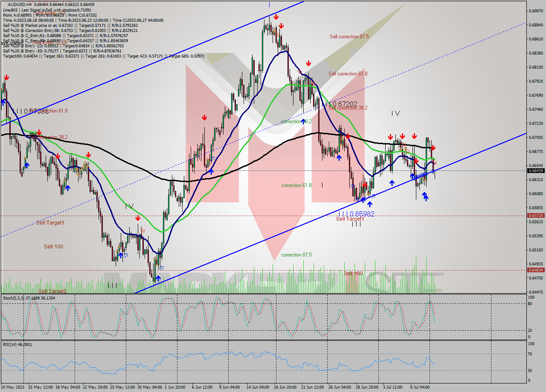546x392 pixels.
Task: Click the 'I V' wave label near July
Action: point(395,113)
